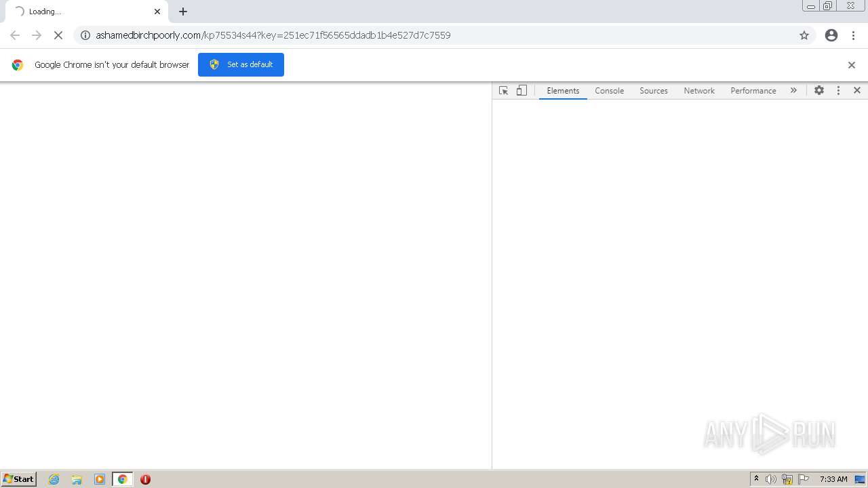Expand more DevTools tabs chevron

point(793,90)
